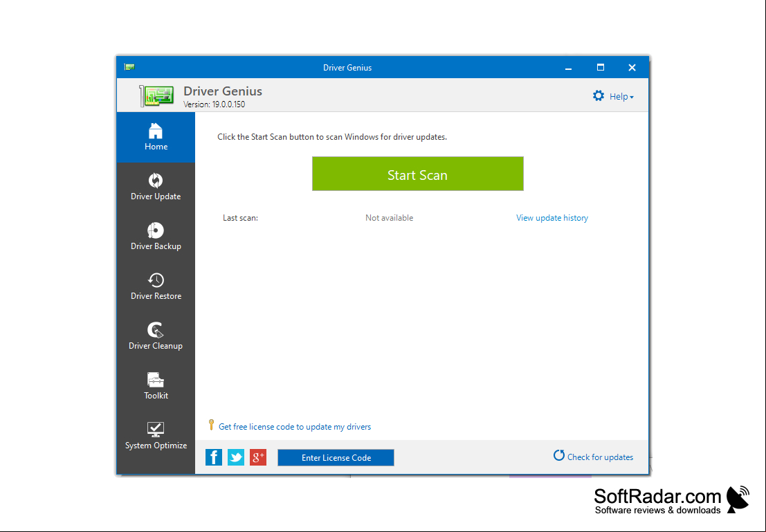Viewport: 766px width, 532px height.
Task: Click the settings gear icon
Action: (599, 95)
